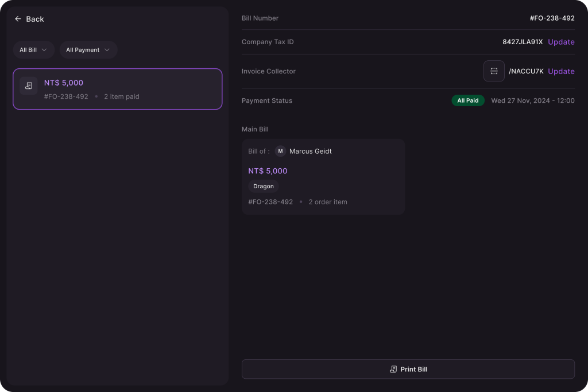Screen dimensions: 588x392
Task: Click the chevron next to All Bill
Action: pyautogui.click(x=44, y=50)
